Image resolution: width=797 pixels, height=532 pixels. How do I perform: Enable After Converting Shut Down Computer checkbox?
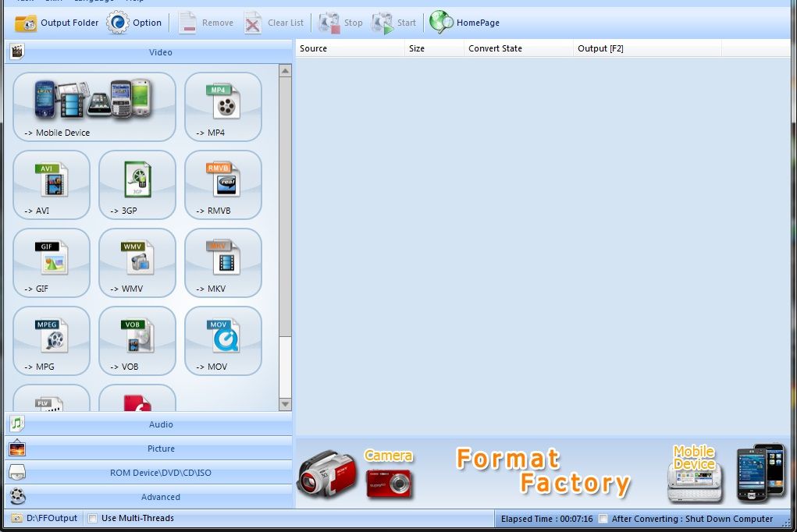coord(603,519)
